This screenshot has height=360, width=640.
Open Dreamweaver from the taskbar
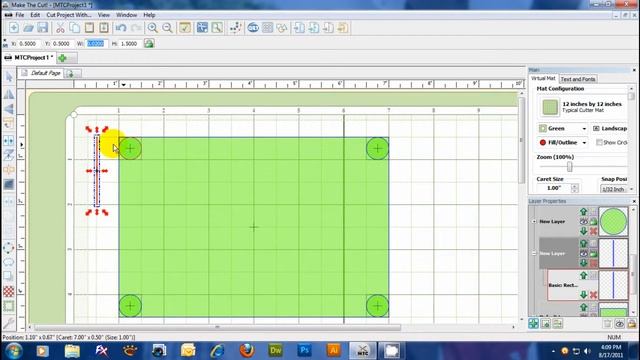[x=276, y=351]
